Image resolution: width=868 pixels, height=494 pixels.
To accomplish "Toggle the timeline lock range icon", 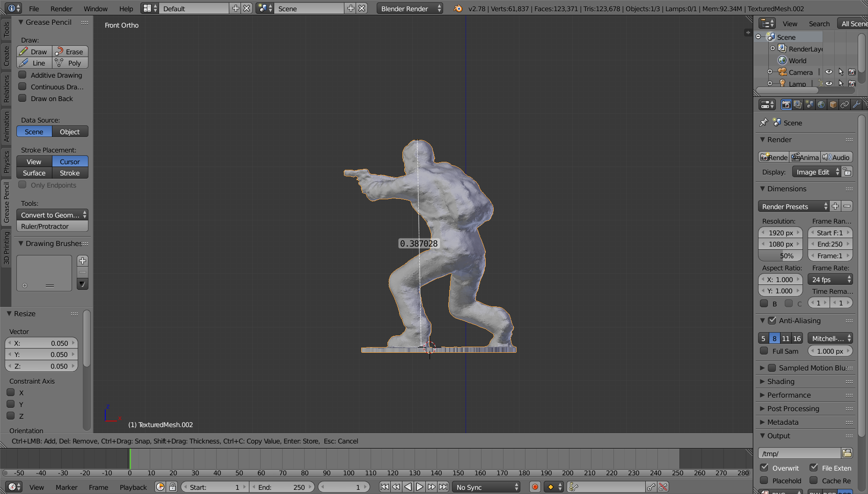I will click(172, 487).
